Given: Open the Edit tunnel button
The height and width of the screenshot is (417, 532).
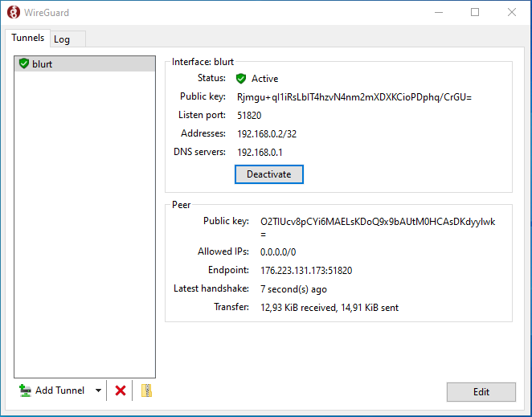Looking at the screenshot, I should tap(481, 392).
